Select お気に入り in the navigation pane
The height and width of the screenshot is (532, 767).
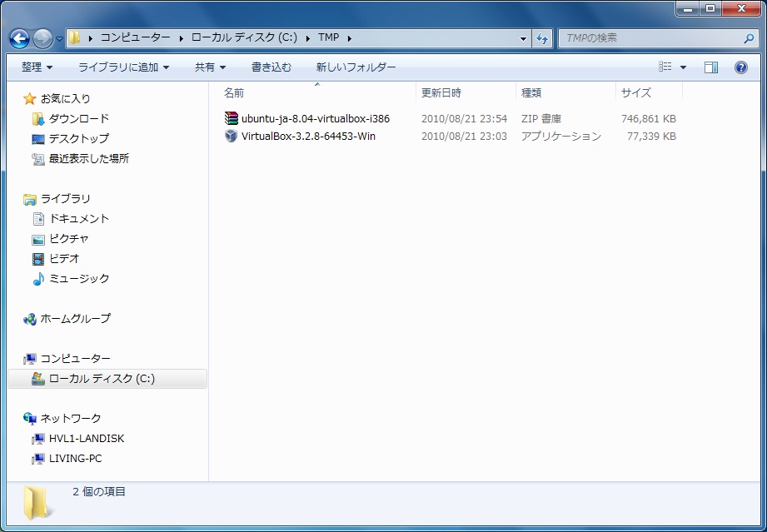point(65,99)
